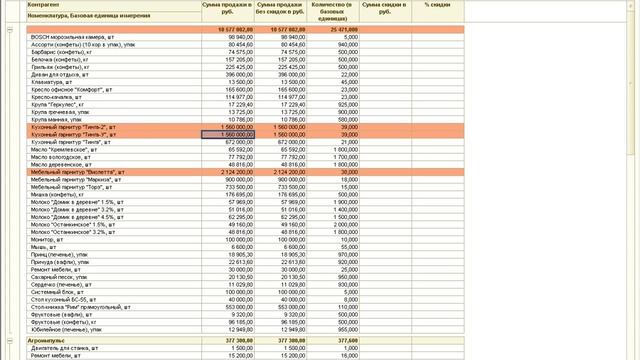Select the 'Мебельный гарнитур "Торо", шт' row
The image size is (640, 360).
coord(245,187)
